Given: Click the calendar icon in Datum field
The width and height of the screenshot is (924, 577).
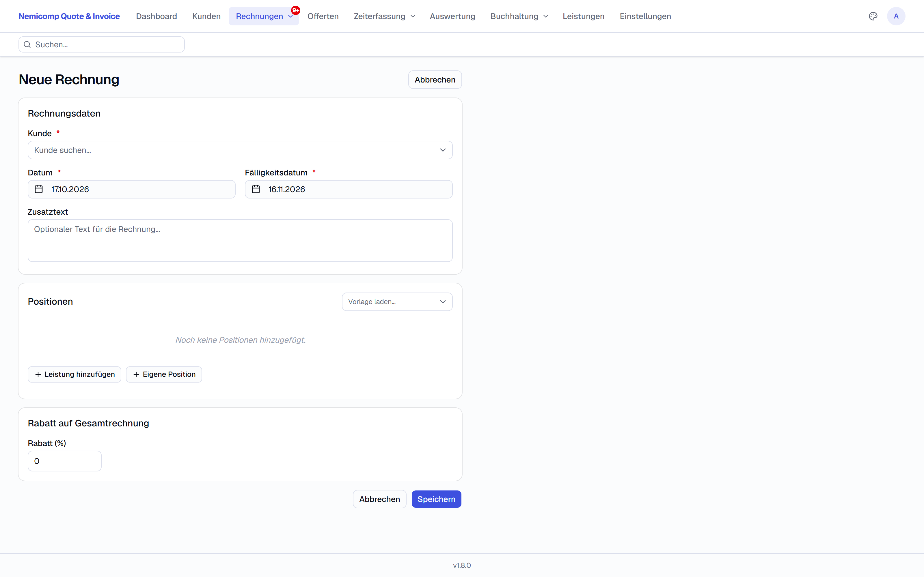Looking at the screenshot, I should (39, 189).
